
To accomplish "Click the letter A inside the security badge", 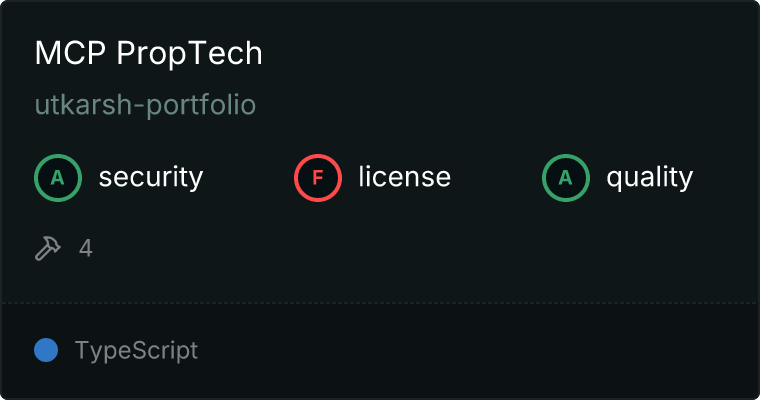I will point(58,178).
